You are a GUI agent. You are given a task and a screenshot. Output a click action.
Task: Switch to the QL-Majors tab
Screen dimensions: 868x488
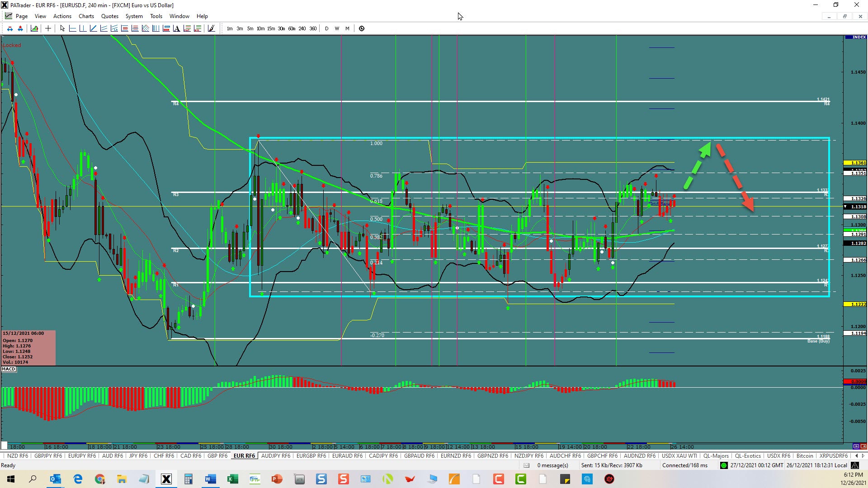click(716, 456)
